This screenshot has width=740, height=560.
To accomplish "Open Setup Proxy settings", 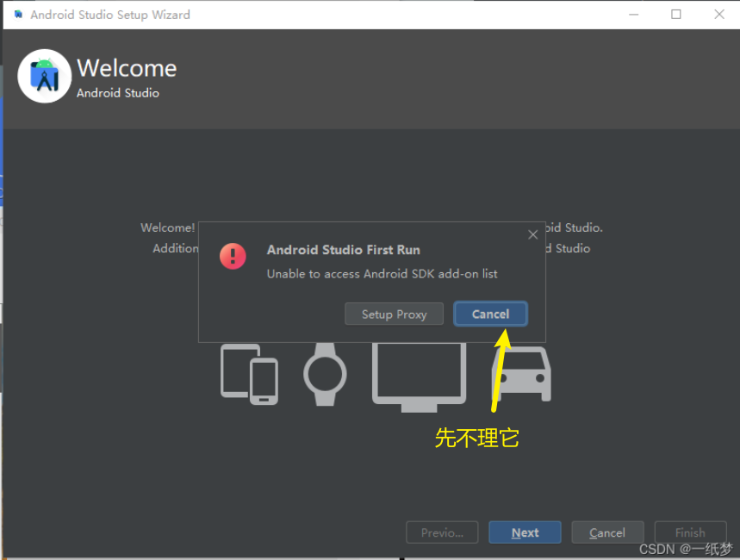I will (394, 314).
